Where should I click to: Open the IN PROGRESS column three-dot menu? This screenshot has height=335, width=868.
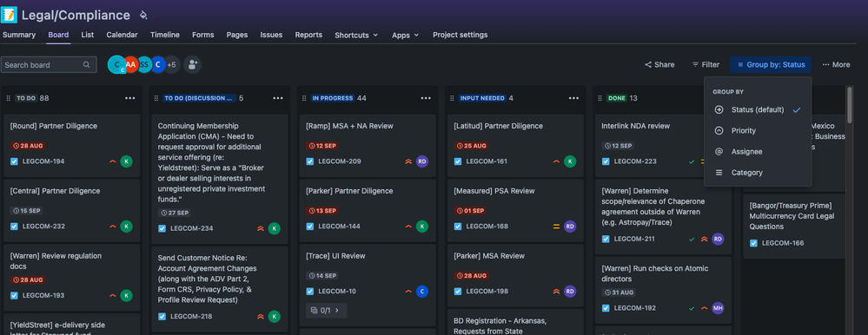[x=426, y=98]
